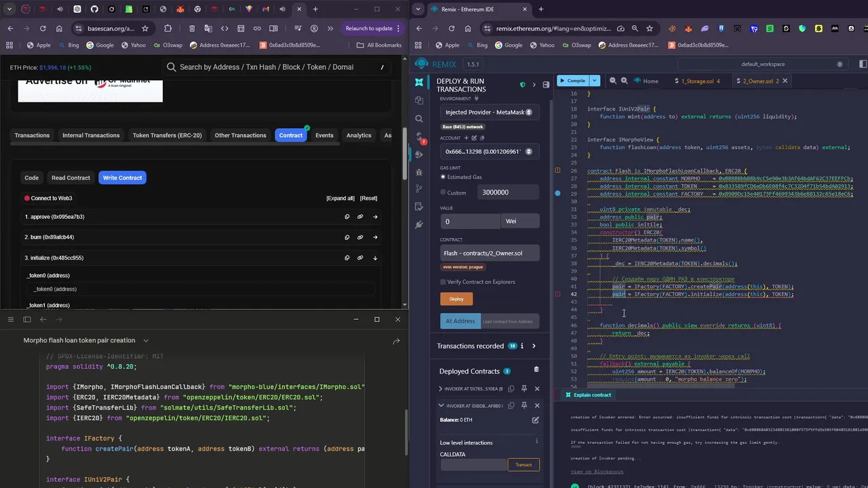Copy initialize method icon on Basescan
This screenshot has height=488, width=868.
point(347,258)
